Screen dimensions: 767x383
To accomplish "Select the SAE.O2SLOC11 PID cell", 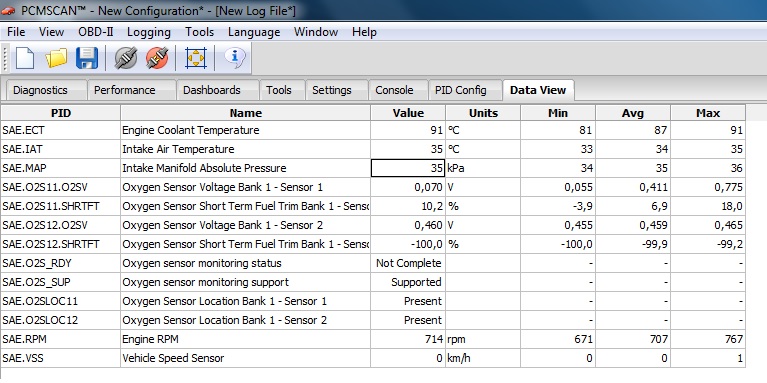I will tap(61, 301).
